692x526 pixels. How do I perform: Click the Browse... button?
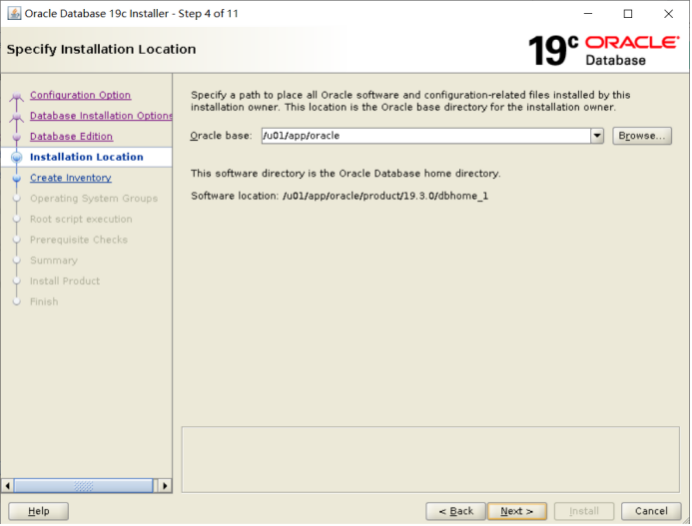pos(642,135)
